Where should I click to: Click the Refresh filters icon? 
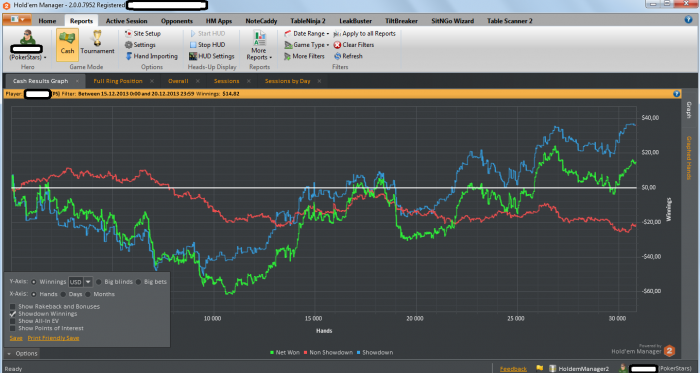tap(338, 56)
